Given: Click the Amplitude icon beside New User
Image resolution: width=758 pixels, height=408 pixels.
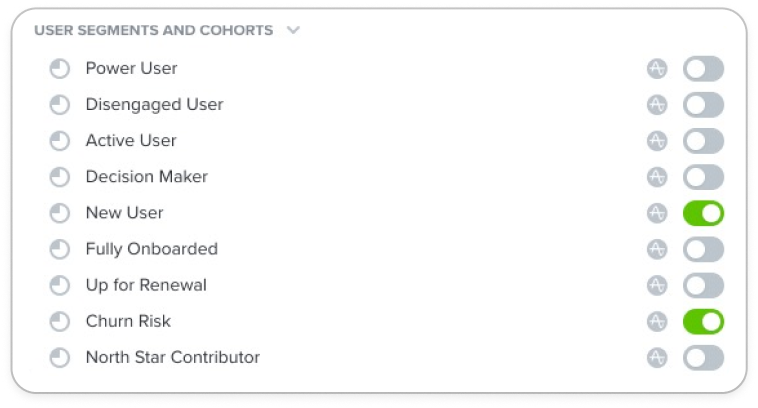Looking at the screenshot, I should click(657, 213).
